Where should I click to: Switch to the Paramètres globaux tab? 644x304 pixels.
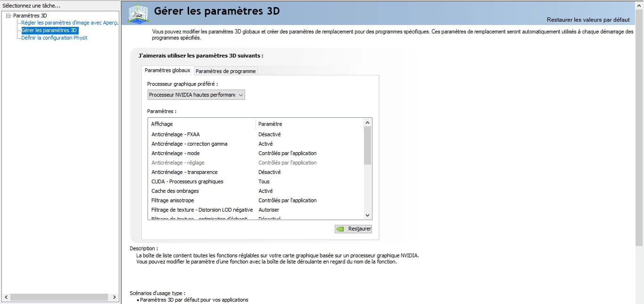point(167,70)
